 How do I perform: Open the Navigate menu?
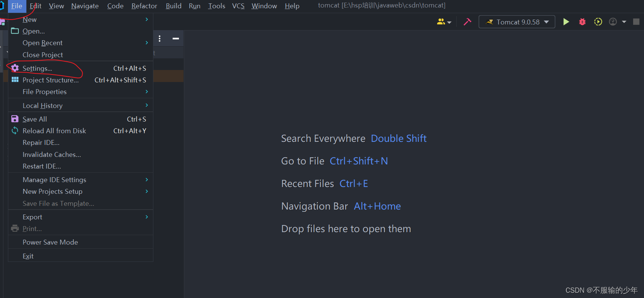[85, 6]
